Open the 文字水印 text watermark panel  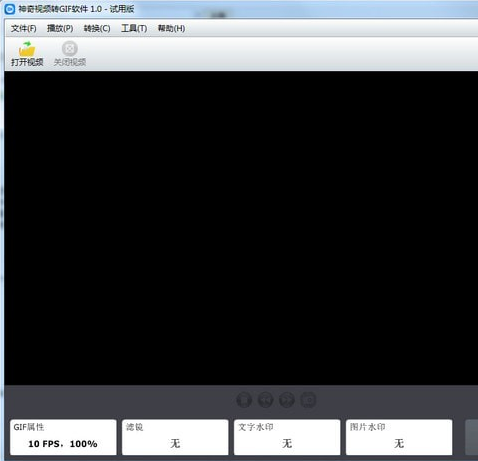pyautogui.click(x=287, y=437)
